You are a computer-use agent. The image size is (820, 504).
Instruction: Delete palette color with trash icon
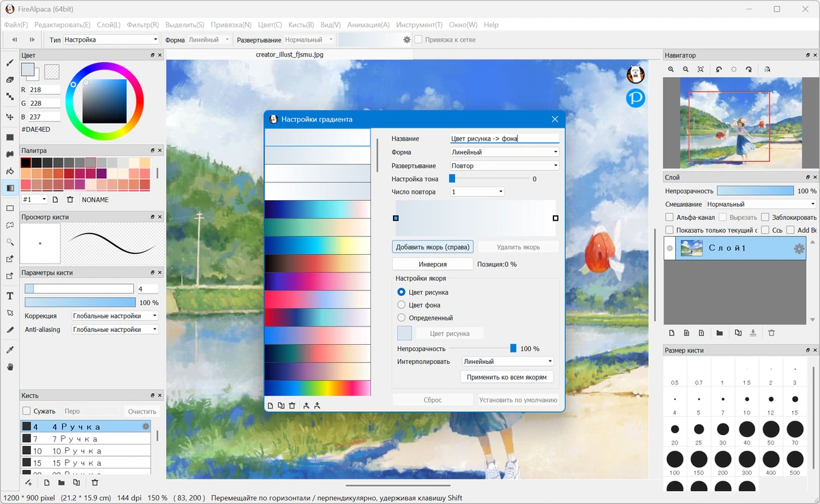tap(70, 199)
